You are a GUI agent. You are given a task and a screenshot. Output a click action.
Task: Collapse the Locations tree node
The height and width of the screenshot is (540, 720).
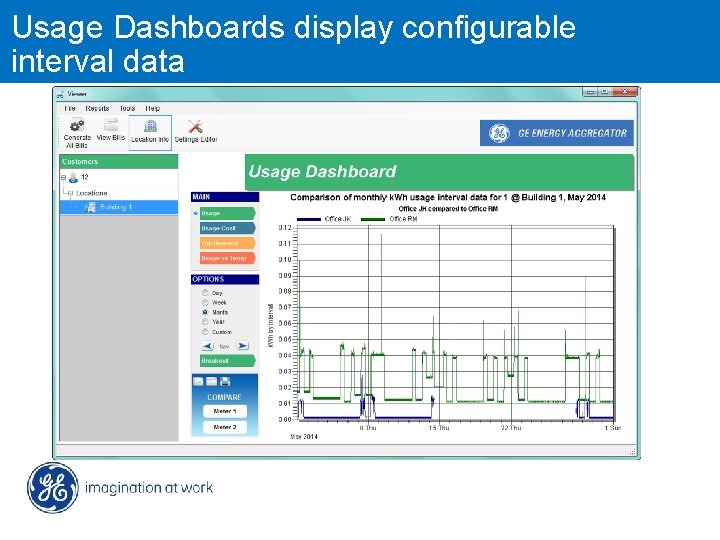click(x=70, y=193)
